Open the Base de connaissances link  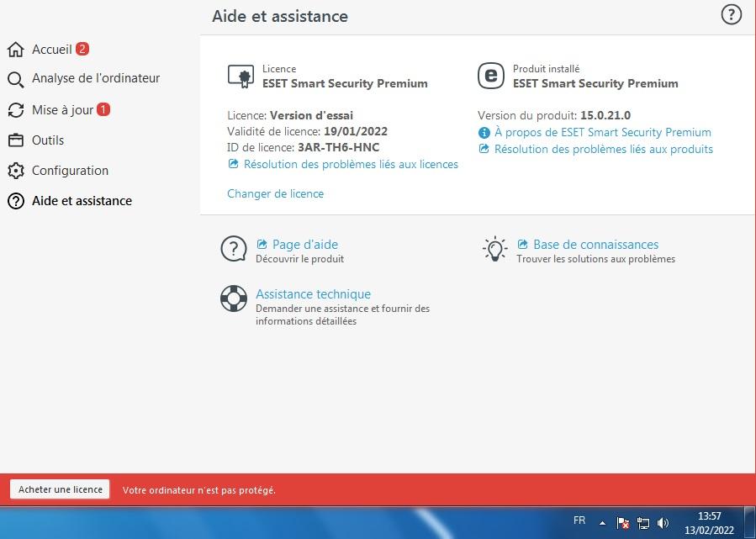tap(595, 245)
